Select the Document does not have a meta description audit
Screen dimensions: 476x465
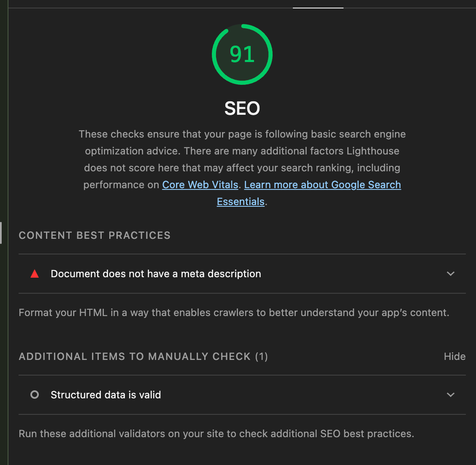pyautogui.click(x=156, y=273)
